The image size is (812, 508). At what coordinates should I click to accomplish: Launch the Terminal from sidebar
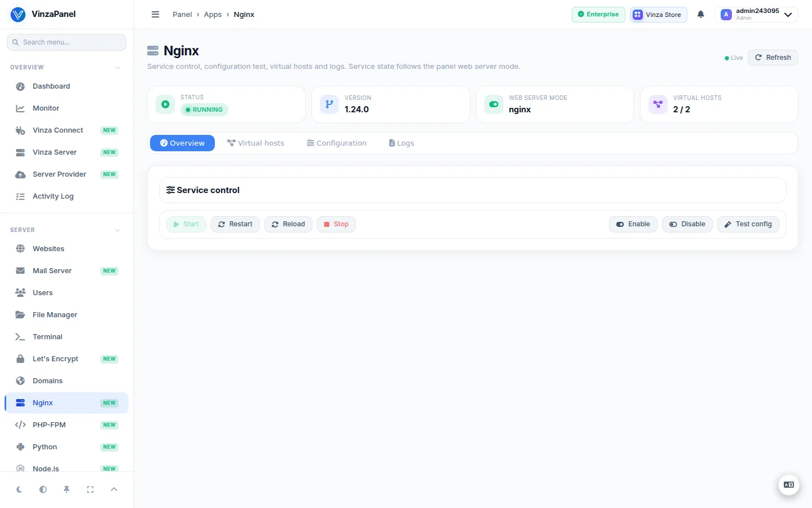(x=67, y=337)
